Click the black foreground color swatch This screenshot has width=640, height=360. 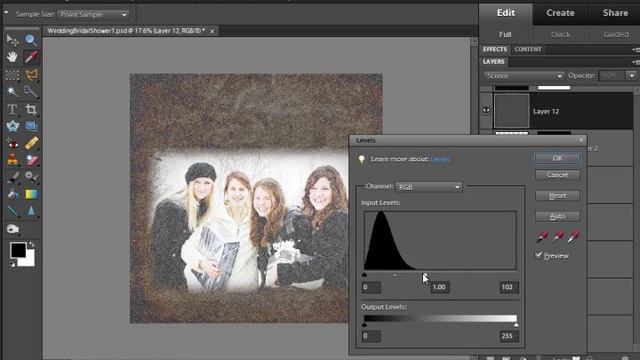pyautogui.click(x=18, y=250)
